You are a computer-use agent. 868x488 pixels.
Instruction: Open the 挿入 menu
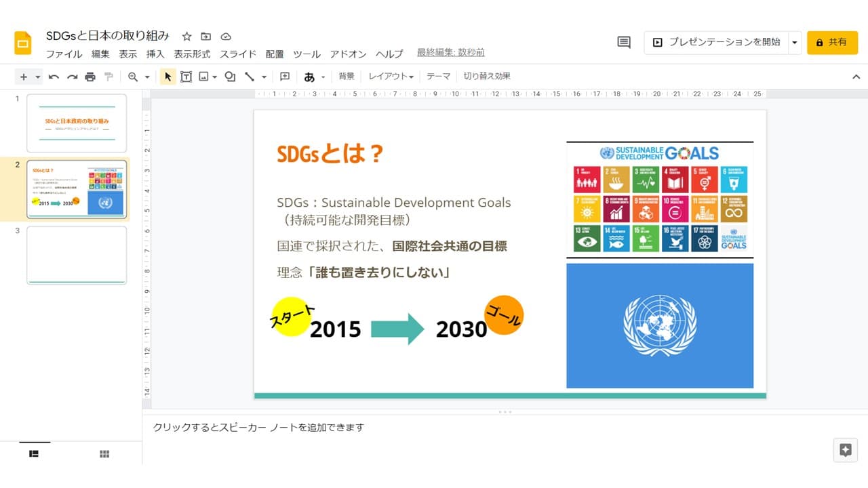(x=155, y=54)
